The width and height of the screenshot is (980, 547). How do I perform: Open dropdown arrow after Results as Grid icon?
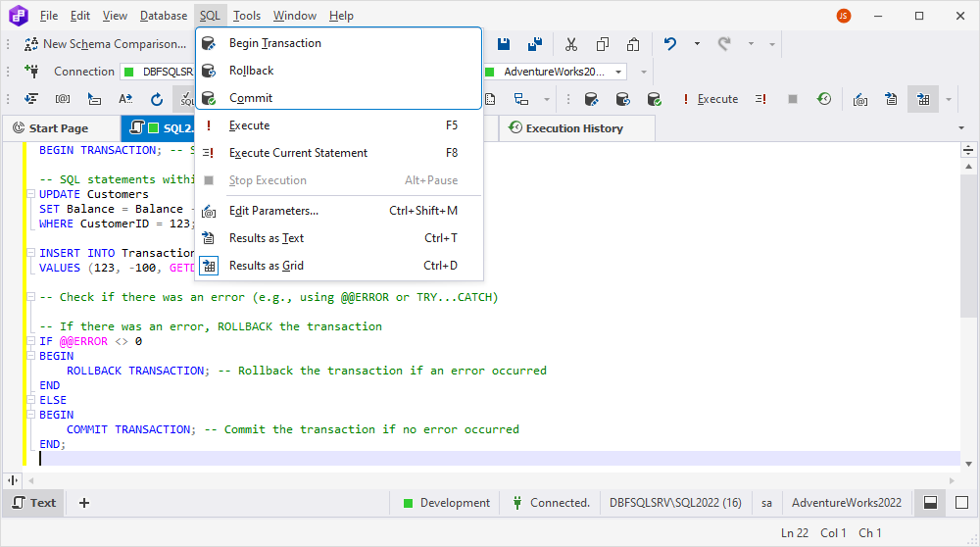(948, 99)
